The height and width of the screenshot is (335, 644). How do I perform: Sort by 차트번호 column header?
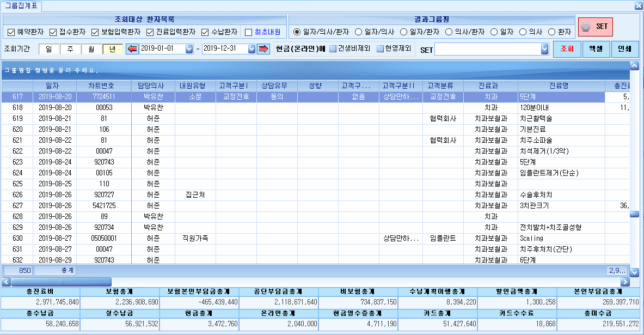point(105,86)
